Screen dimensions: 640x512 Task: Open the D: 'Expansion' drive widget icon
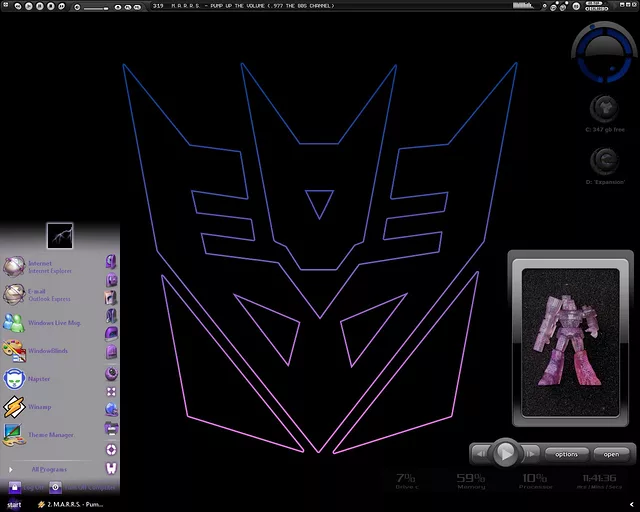coord(604,160)
